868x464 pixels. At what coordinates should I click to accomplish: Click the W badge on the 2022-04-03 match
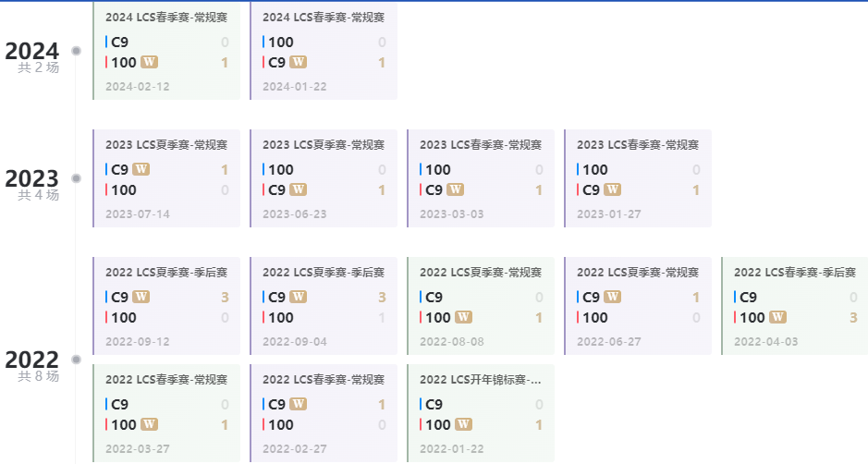pos(777,317)
